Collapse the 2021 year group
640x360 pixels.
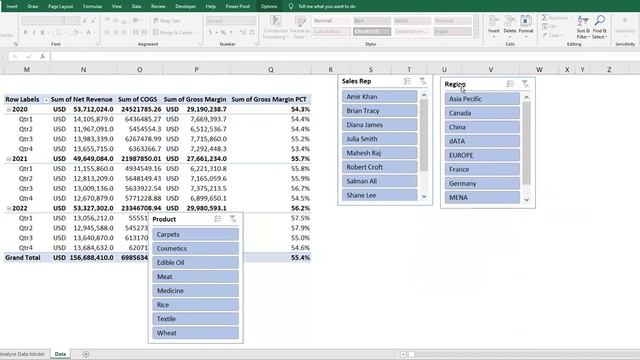[x=9, y=159]
